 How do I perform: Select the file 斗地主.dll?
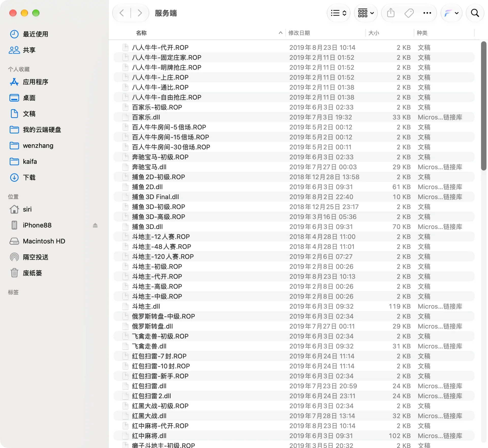[x=294, y=306]
